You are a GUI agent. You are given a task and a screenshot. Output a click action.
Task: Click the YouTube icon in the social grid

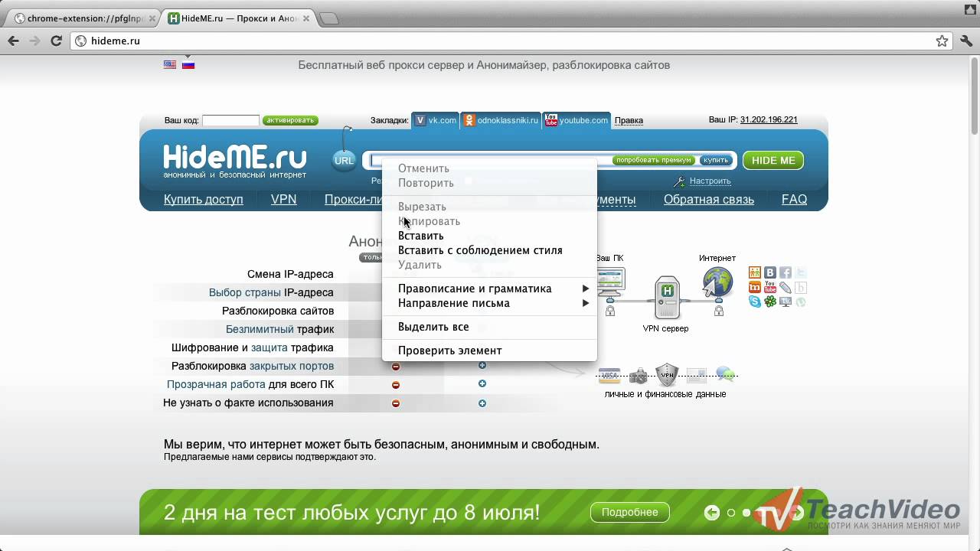tap(770, 287)
